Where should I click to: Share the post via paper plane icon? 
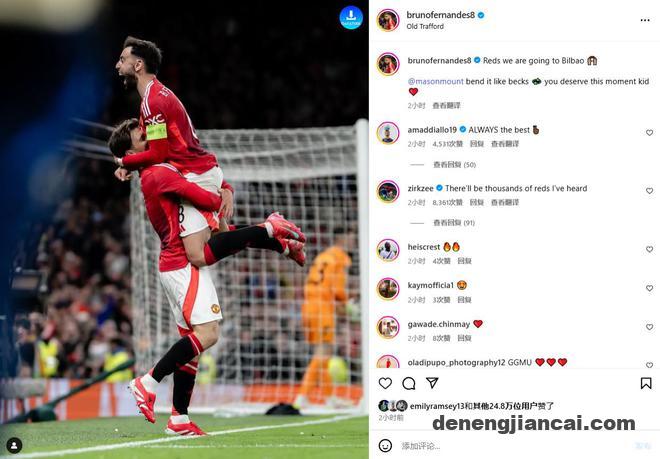pyautogui.click(x=432, y=382)
